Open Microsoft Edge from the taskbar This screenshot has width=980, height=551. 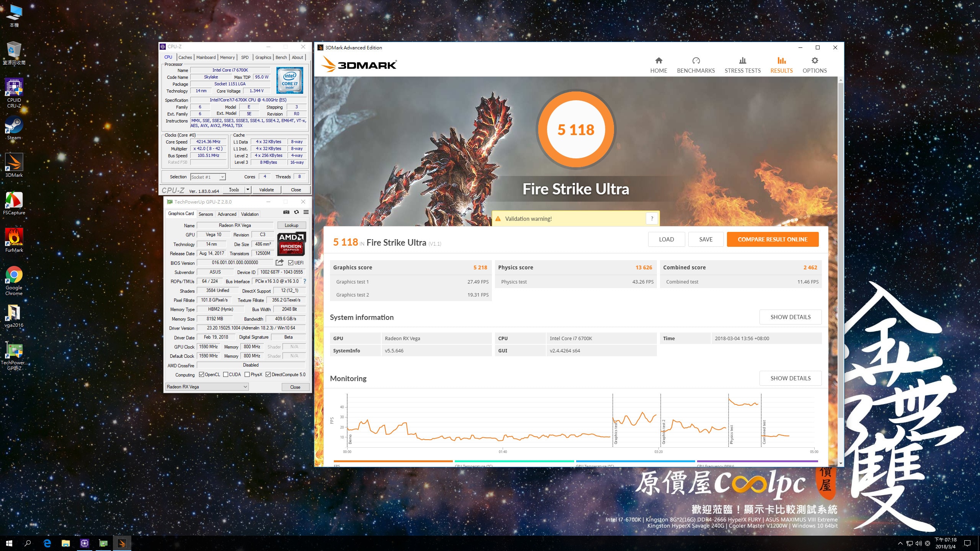coord(47,543)
